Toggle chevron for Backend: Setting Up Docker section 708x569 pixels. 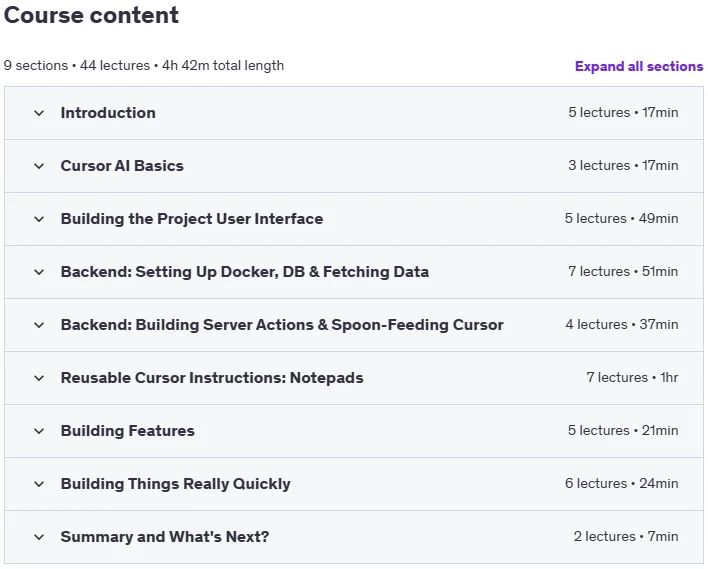(39, 272)
